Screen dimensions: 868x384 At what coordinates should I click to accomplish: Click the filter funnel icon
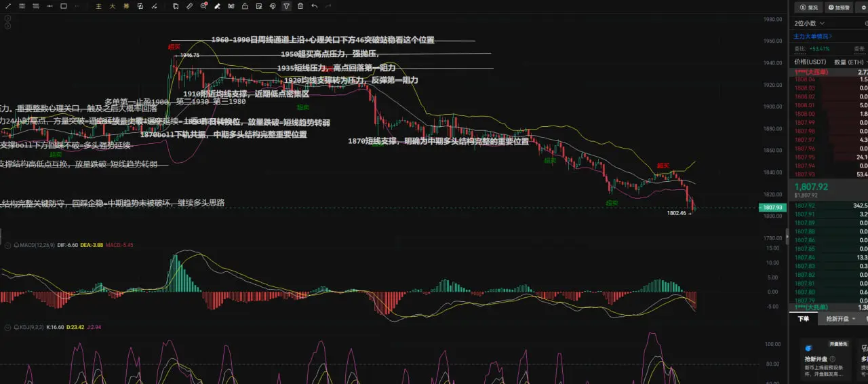286,6
